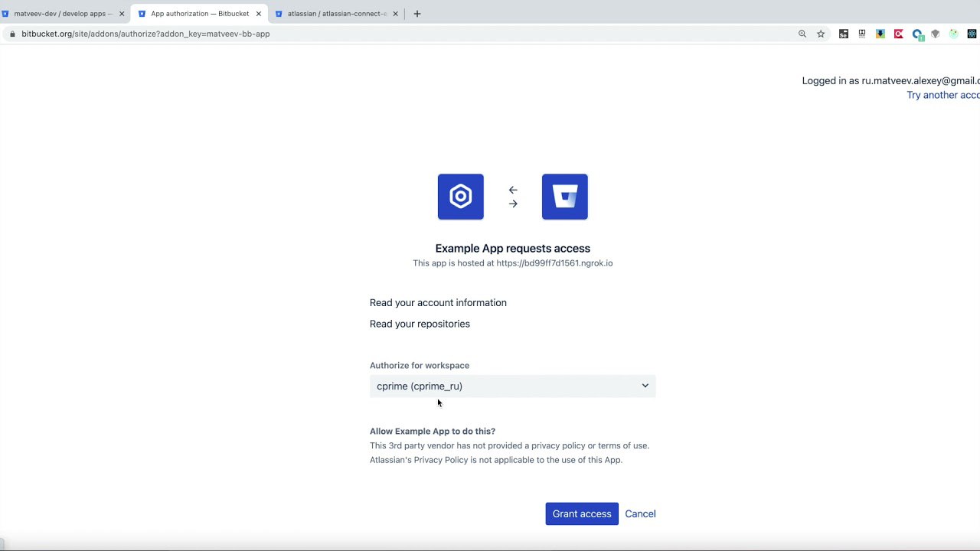Click the hosted URL bd99ff7d1561.ngrok.io text

554,263
